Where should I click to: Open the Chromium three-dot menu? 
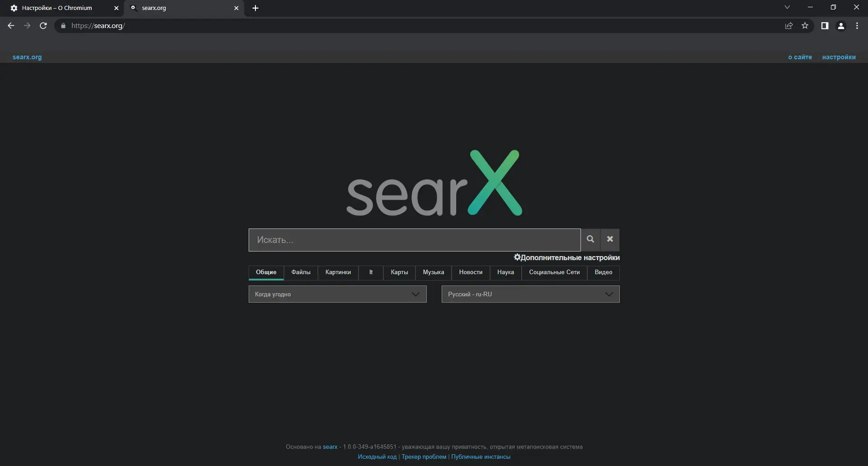coord(857,26)
